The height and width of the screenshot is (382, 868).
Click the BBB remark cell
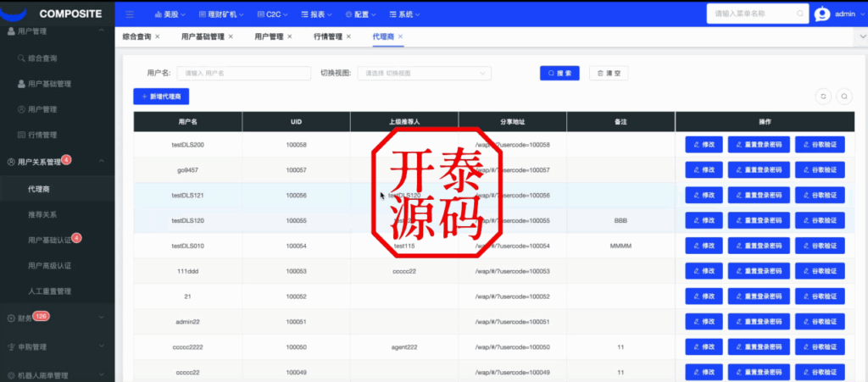(x=620, y=220)
